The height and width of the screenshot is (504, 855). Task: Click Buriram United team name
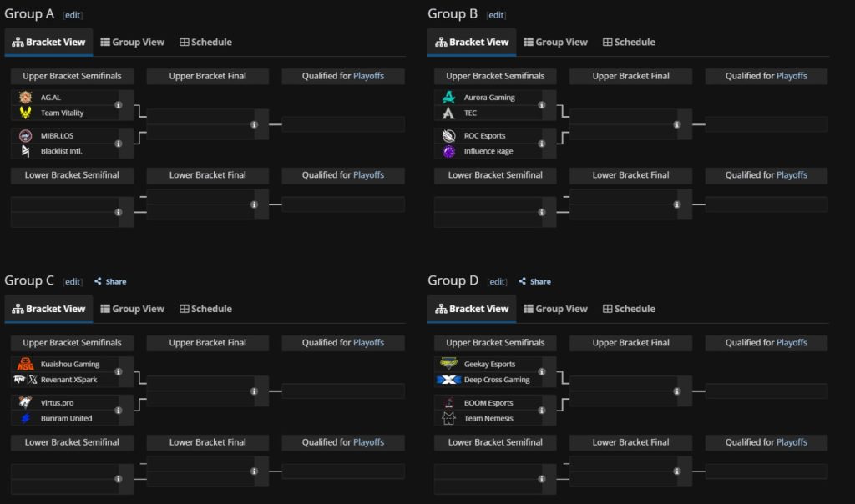66,418
